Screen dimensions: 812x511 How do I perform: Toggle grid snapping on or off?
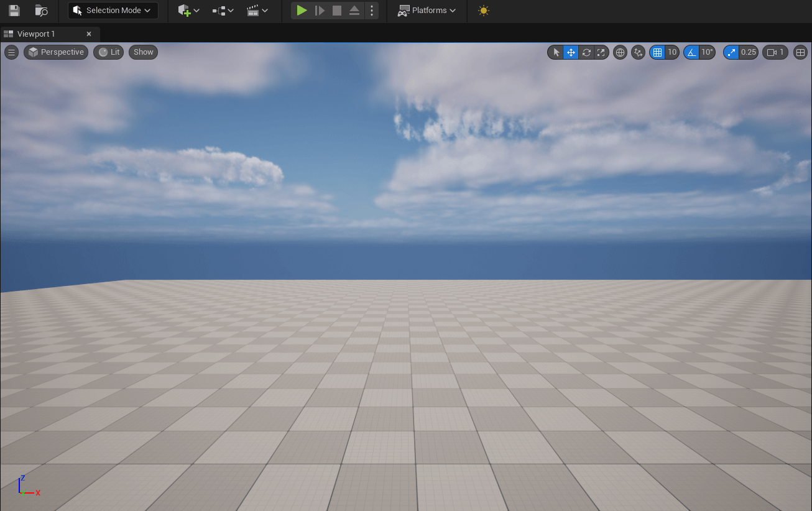[657, 52]
